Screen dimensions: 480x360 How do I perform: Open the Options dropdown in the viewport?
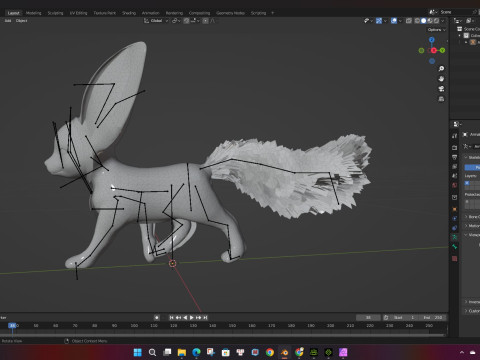tap(436, 30)
